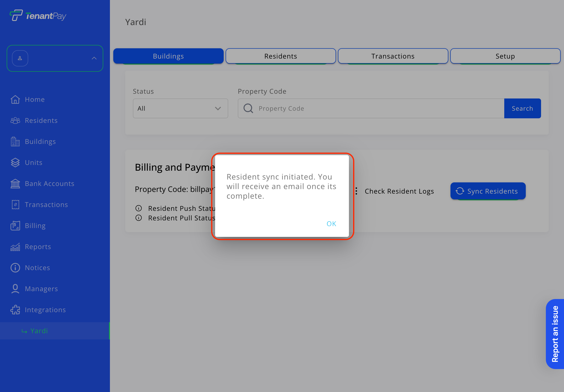Screen dimensions: 564x392
Task: Open the three-dot options menu
Action: 356,191
